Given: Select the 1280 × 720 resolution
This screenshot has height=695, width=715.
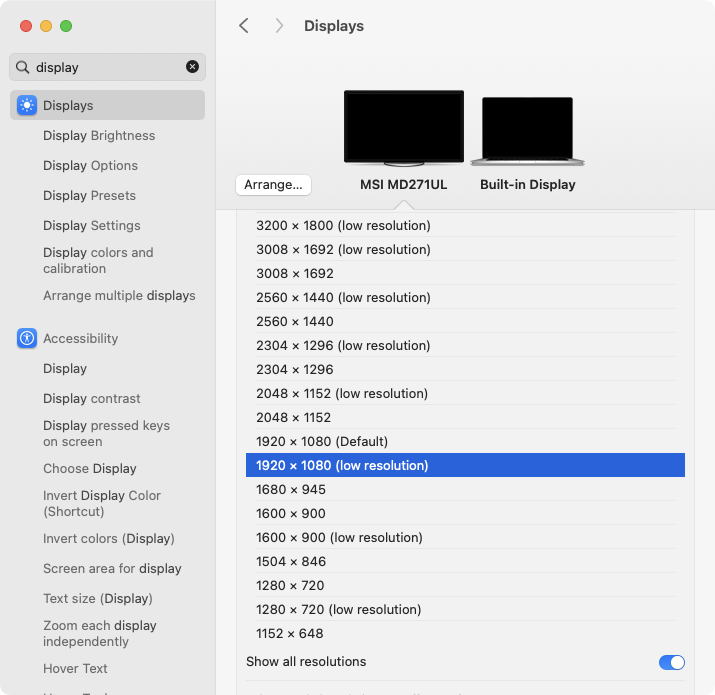Looking at the screenshot, I should 465,586.
